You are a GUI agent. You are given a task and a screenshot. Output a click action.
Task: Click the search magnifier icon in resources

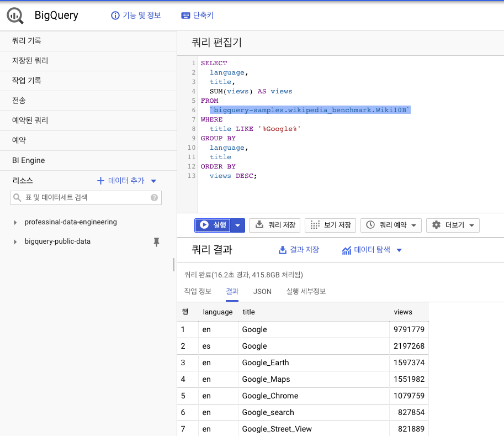(x=17, y=198)
